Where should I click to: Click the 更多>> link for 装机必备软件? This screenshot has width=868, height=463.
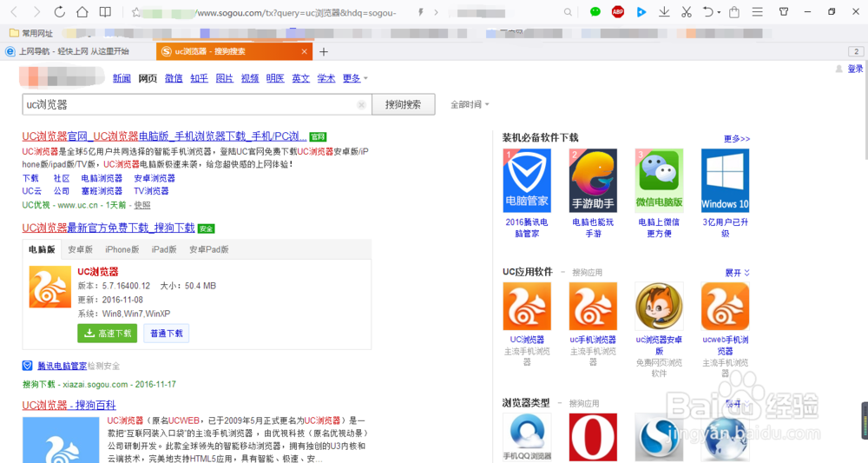737,138
